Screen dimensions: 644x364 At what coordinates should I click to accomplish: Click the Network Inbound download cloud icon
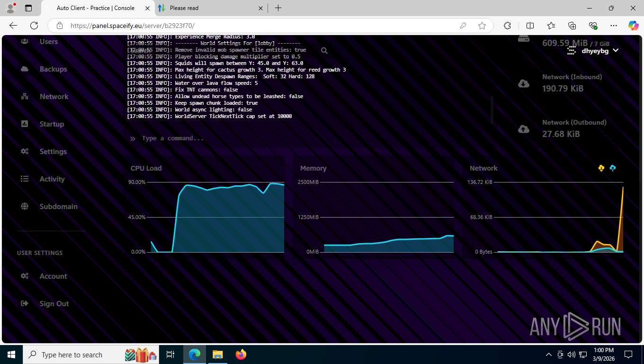523,83
